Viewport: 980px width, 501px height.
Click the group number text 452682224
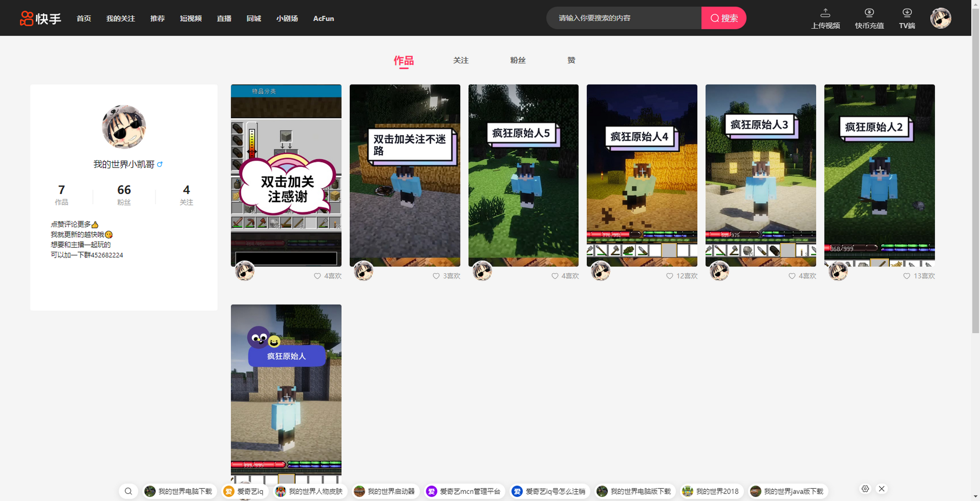tap(107, 255)
